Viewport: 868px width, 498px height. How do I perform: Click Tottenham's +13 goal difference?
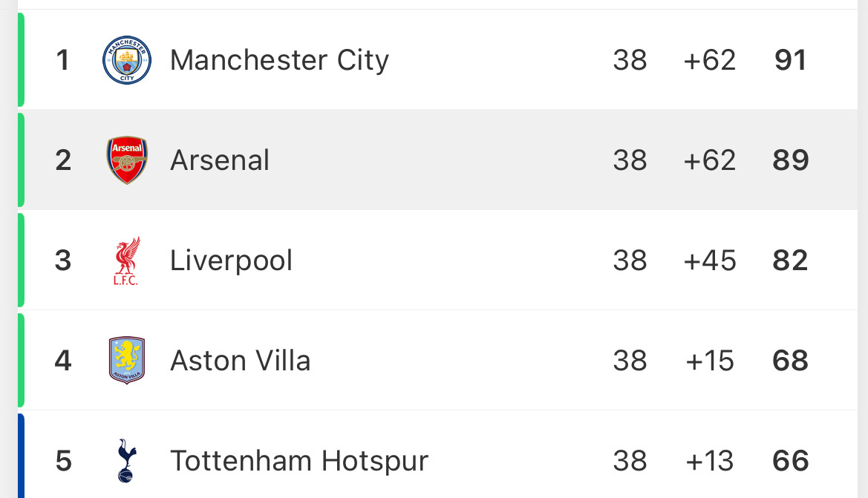point(710,461)
